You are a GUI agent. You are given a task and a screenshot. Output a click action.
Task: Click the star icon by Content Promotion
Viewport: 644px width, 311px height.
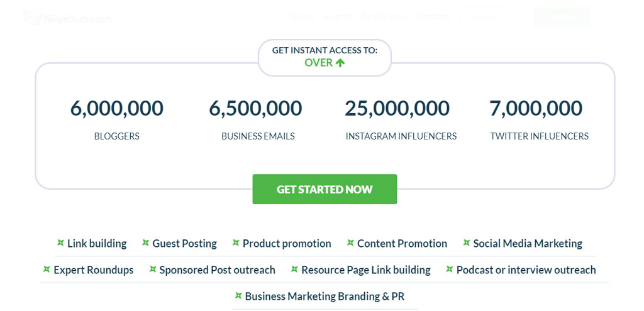[x=350, y=243]
